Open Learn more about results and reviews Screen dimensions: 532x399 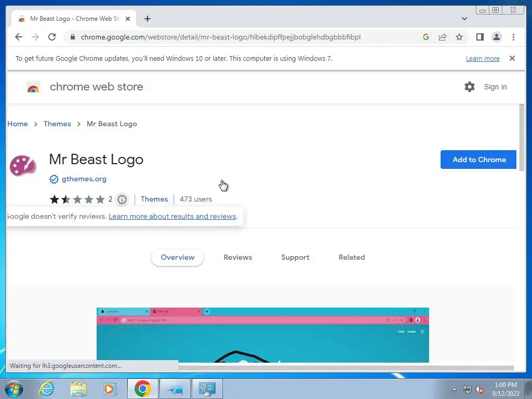click(172, 217)
